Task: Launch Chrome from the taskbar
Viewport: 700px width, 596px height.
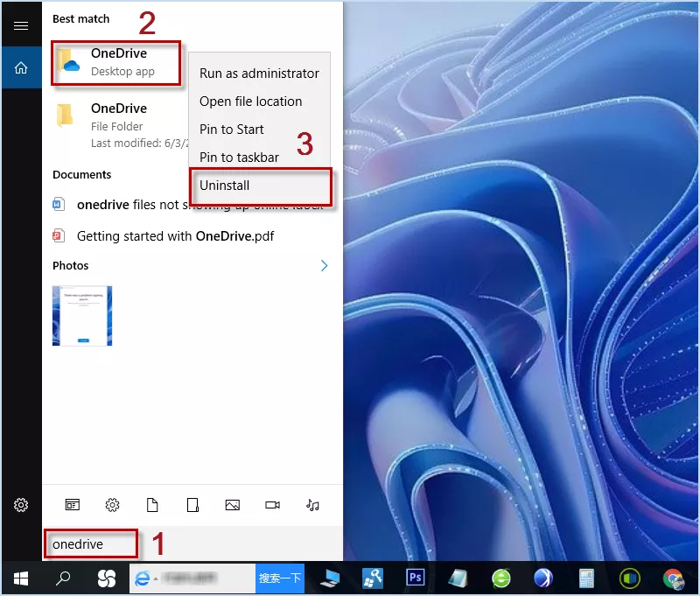Action: [673, 578]
